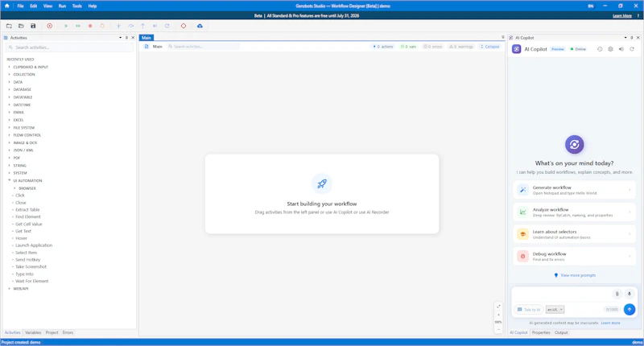644x346 pixels.
Task: Click the orange restart icon in toolbar
Action: point(102,26)
